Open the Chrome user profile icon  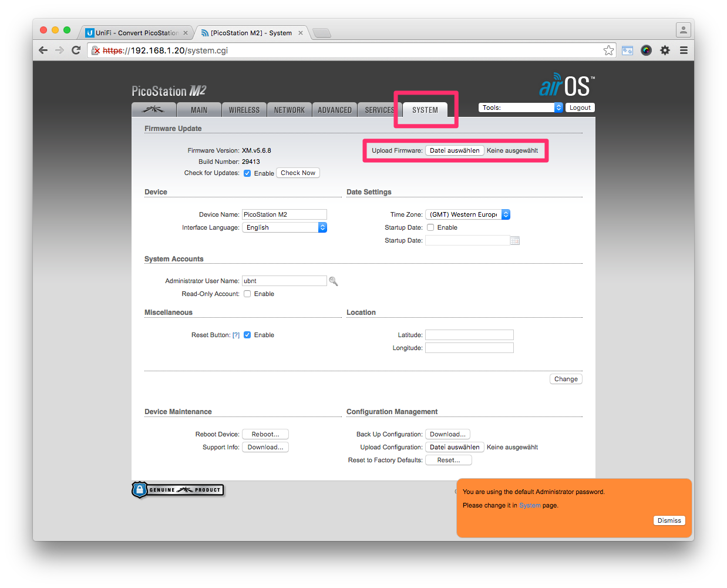(684, 29)
